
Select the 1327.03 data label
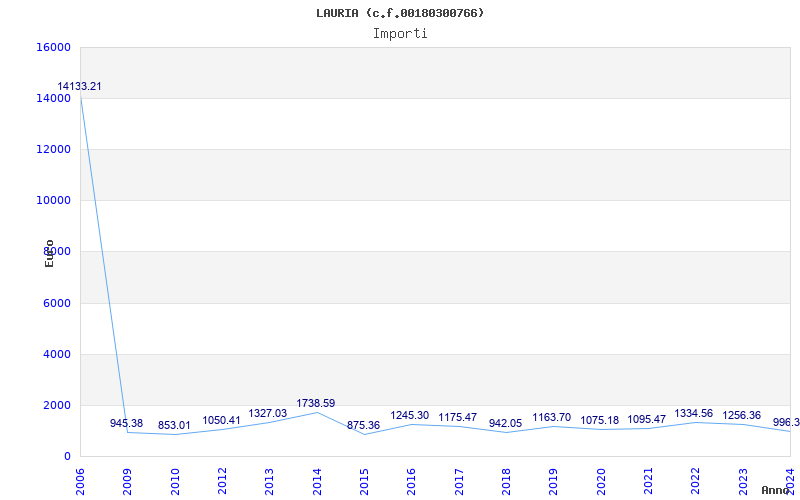(x=268, y=413)
